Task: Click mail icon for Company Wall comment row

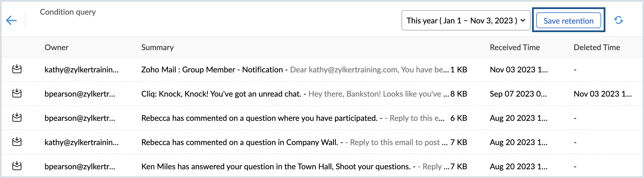Action: tap(17, 142)
